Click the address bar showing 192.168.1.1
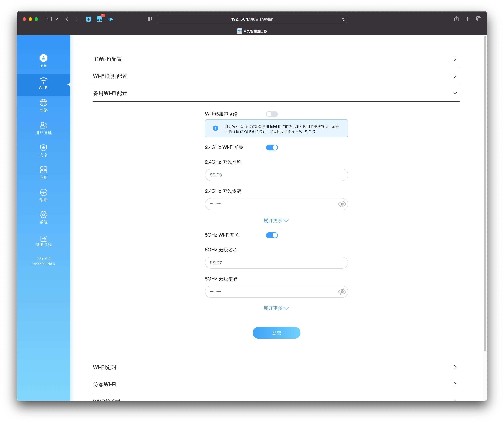This screenshot has width=504, height=423. click(252, 19)
